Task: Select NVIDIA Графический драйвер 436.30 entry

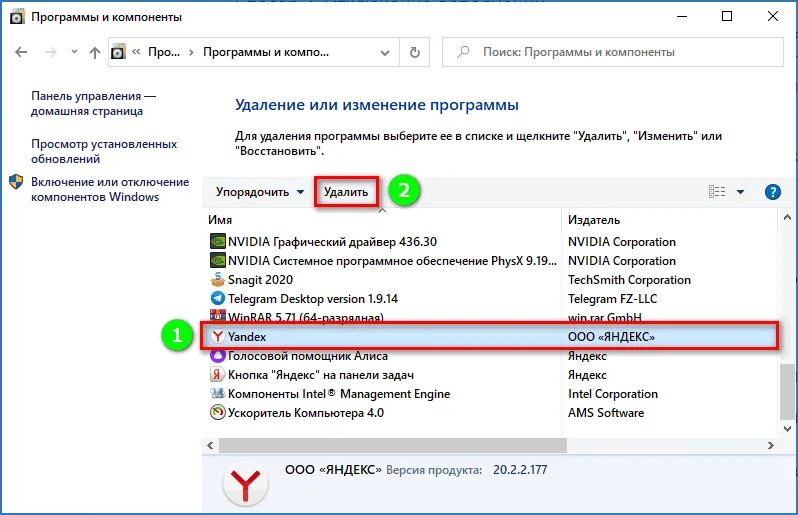Action: click(332, 242)
